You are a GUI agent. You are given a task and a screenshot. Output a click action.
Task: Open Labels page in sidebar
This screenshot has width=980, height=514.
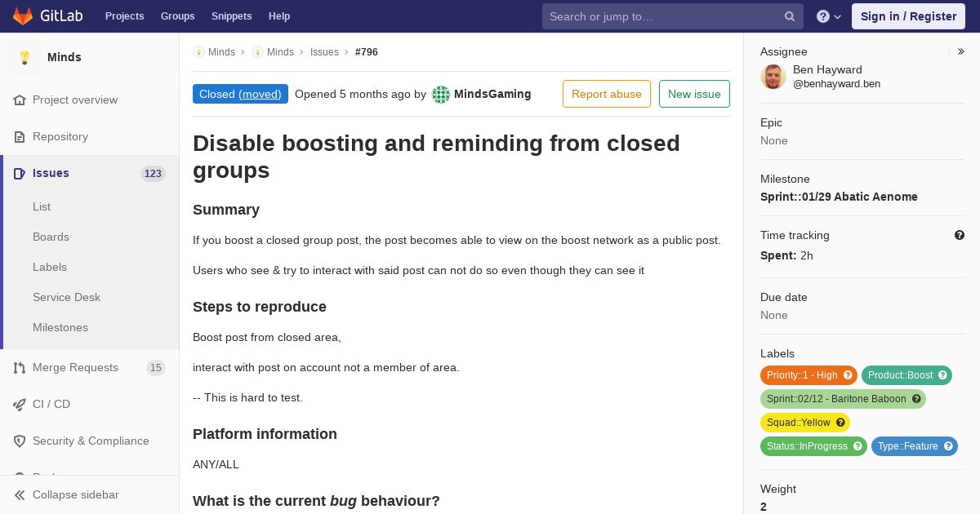pyautogui.click(x=50, y=267)
